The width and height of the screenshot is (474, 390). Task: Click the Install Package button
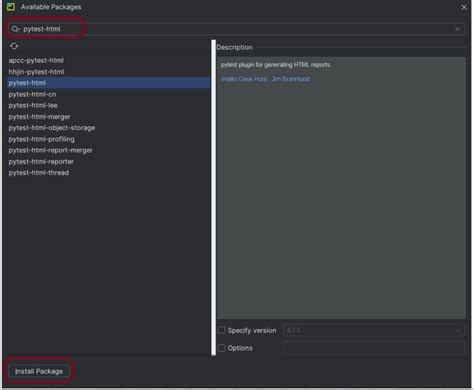tap(39, 371)
